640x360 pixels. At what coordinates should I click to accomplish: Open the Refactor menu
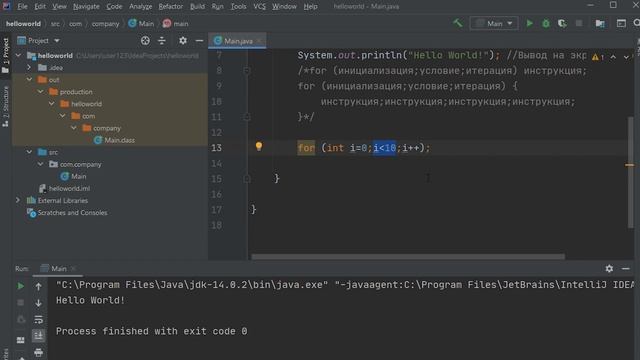pos(171,6)
